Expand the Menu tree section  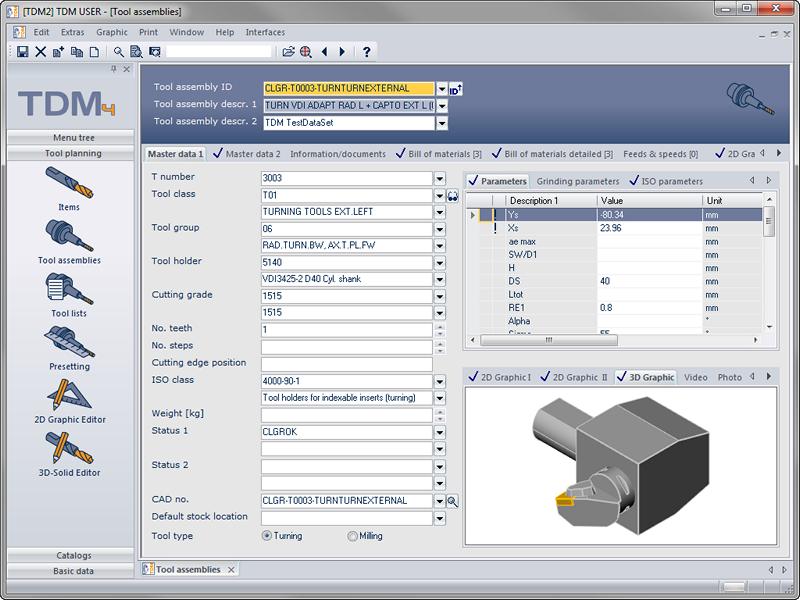(71, 138)
